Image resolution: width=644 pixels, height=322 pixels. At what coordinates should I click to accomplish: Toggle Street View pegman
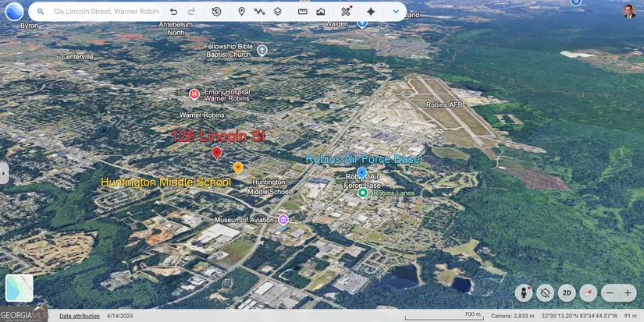[524, 292]
